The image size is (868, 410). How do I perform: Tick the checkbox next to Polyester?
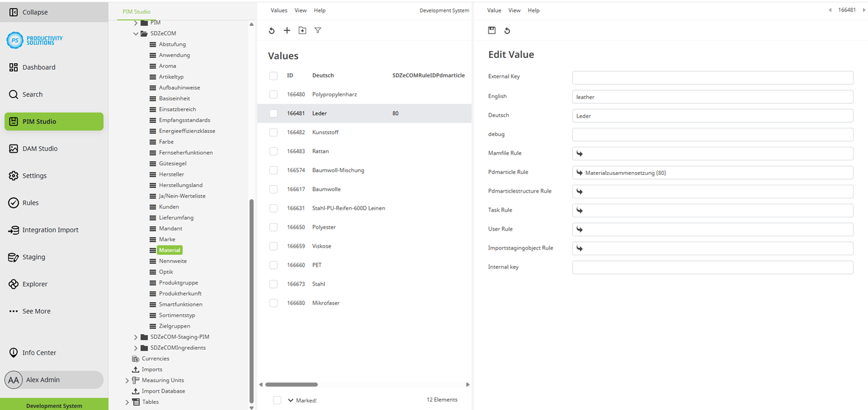pyautogui.click(x=273, y=227)
